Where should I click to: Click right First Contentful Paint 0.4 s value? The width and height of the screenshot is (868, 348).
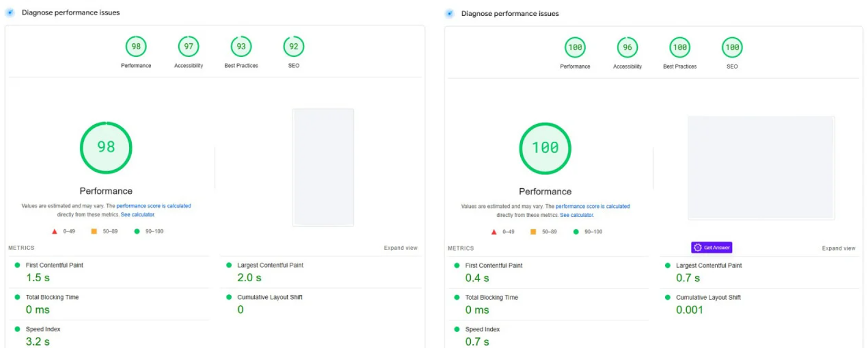[x=477, y=279]
